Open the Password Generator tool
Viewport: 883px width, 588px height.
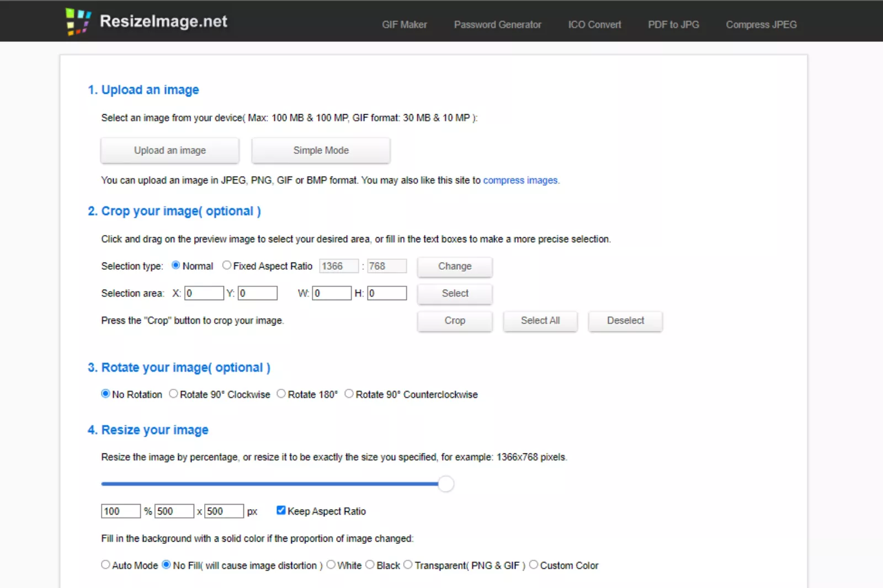click(x=497, y=24)
